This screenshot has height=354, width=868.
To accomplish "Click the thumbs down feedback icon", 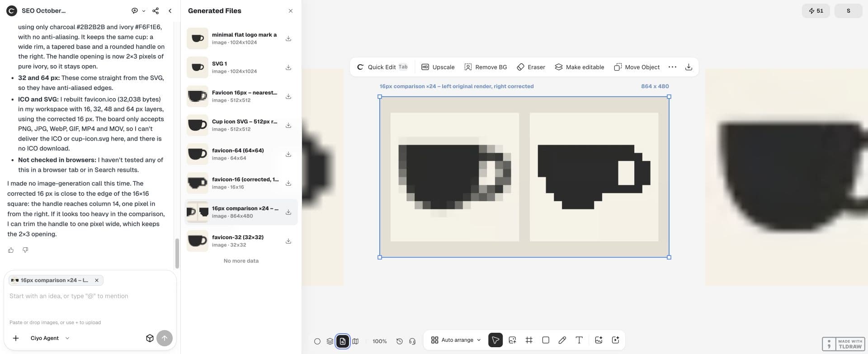I will 25,250.
